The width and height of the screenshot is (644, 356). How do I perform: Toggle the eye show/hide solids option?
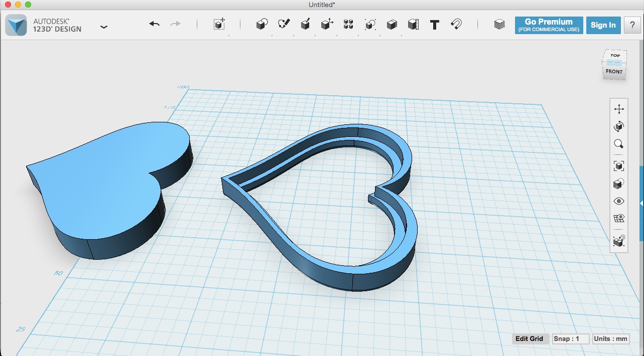(x=619, y=201)
